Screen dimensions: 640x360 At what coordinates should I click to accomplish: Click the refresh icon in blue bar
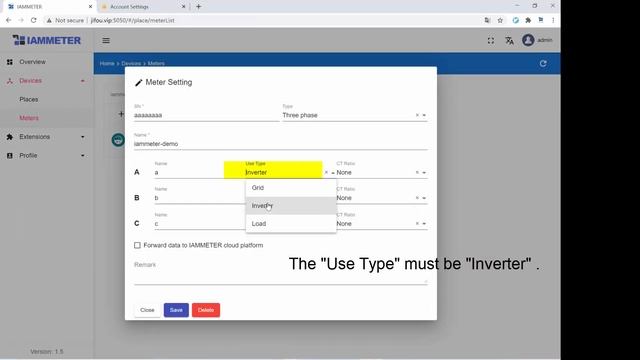543,64
